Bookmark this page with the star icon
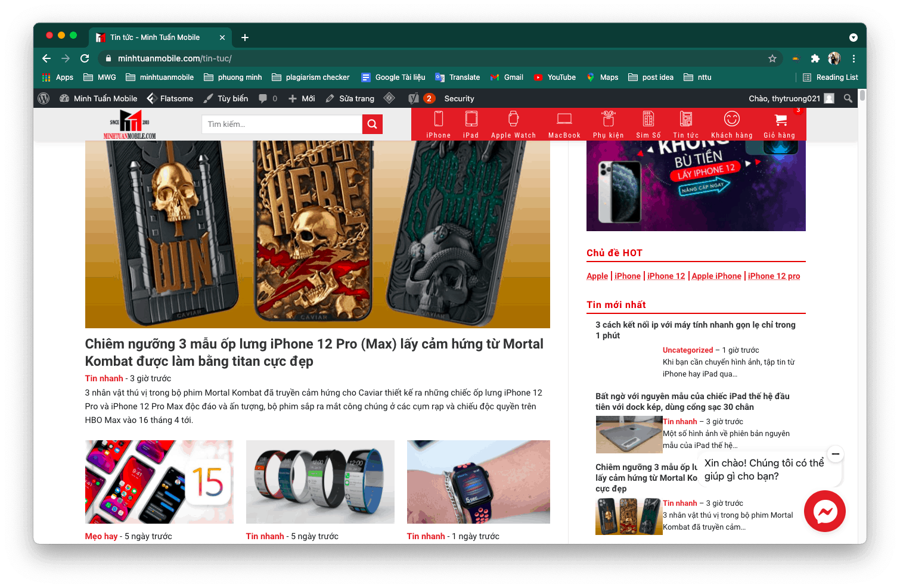The height and width of the screenshot is (588, 900). click(x=772, y=58)
